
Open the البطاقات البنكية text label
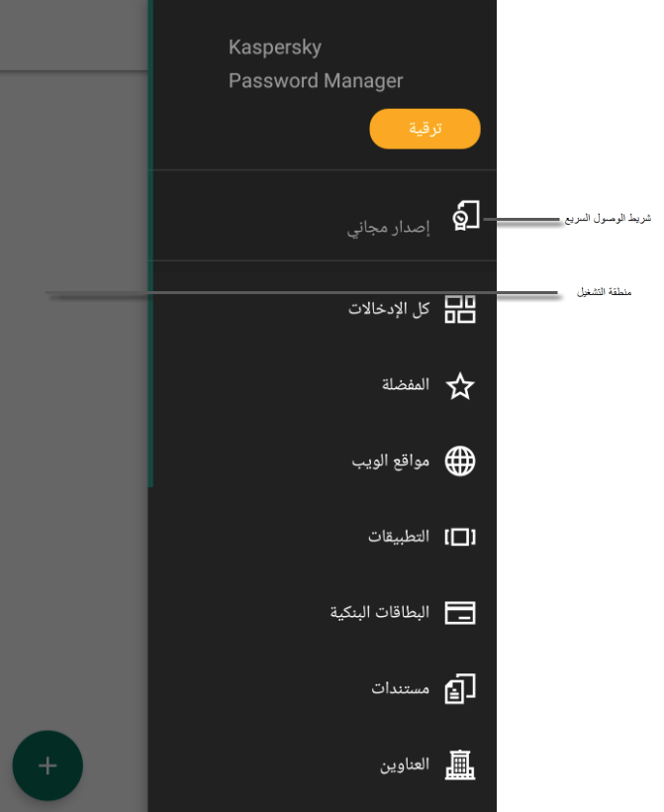click(380, 613)
